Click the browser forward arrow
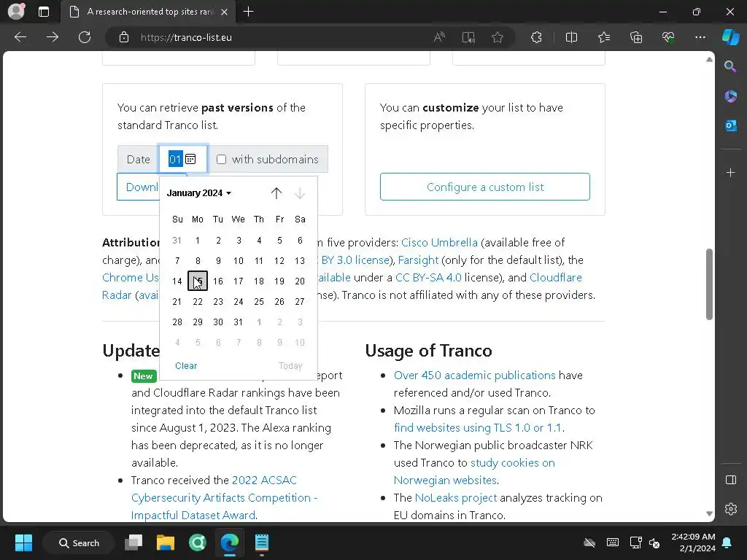The image size is (747, 560). 53,37
